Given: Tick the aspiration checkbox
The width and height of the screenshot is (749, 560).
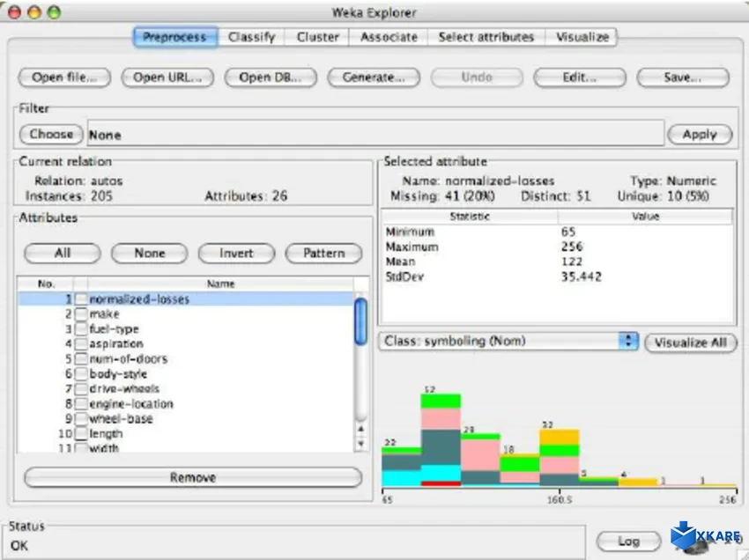Looking at the screenshot, I should (x=81, y=343).
